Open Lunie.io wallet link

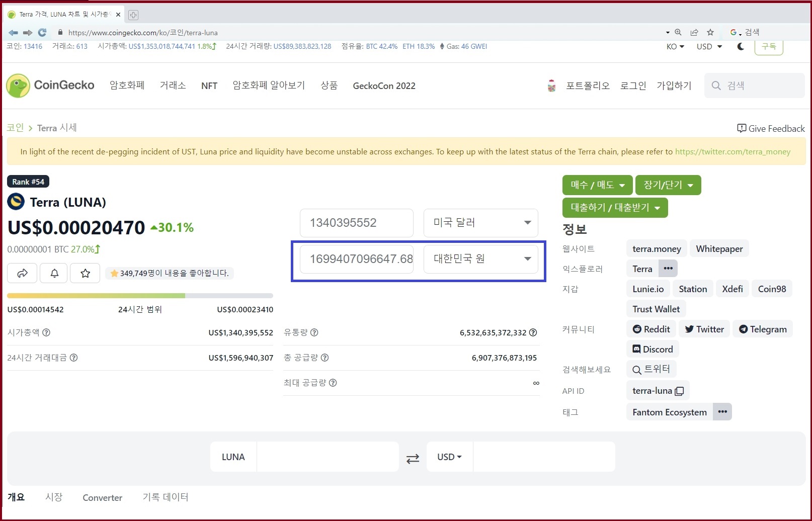[x=648, y=289]
